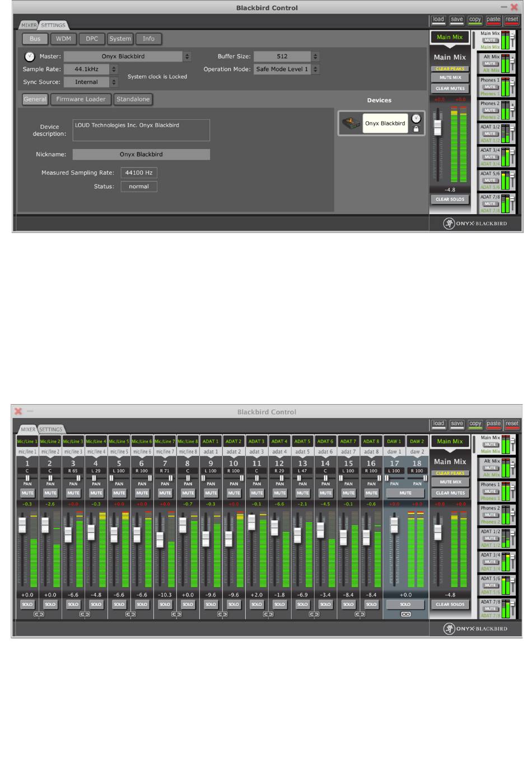
Task: Mute channel 1 Mic/Line 1
Action: 27,493
